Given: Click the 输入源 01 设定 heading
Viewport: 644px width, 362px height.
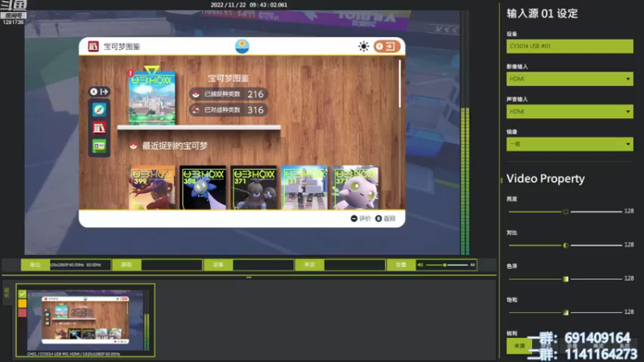Looking at the screenshot, I should tap(542, 14).
